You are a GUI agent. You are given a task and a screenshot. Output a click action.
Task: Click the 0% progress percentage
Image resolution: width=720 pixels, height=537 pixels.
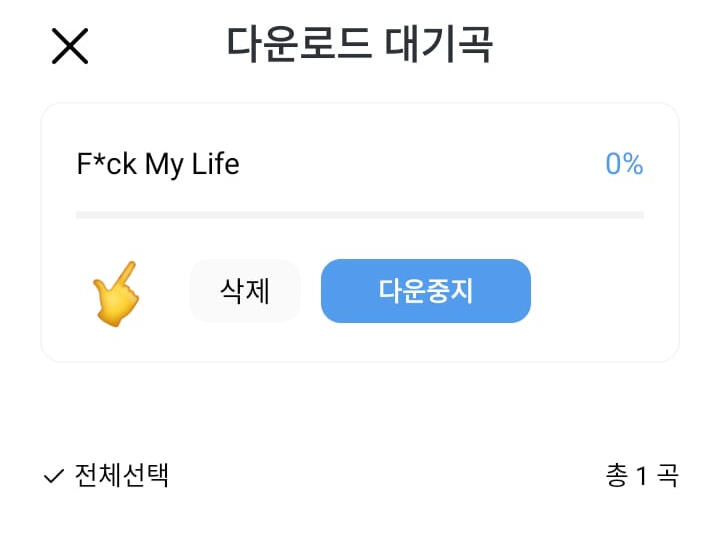pos(624,164)
